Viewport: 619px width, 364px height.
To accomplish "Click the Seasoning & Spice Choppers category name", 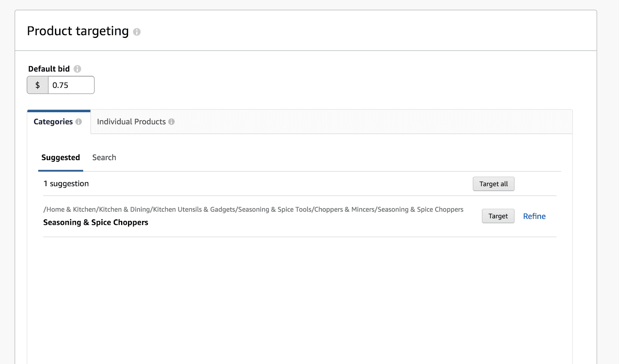I will pos(96,222).
